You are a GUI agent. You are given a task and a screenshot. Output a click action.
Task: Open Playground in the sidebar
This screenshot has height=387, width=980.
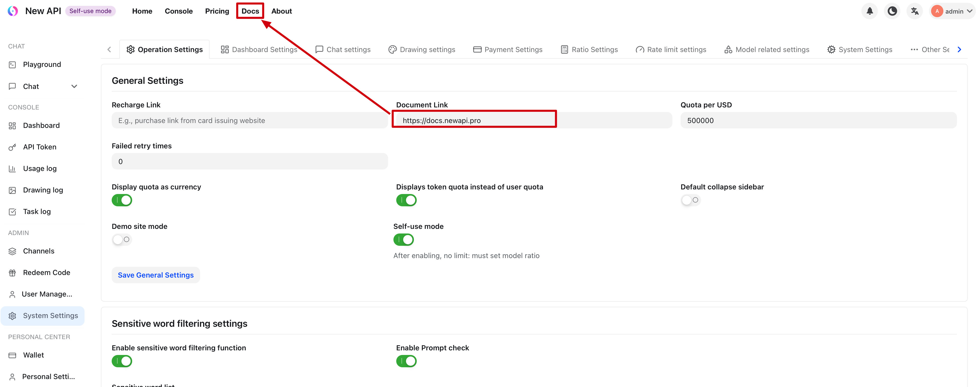coord(42,64)
